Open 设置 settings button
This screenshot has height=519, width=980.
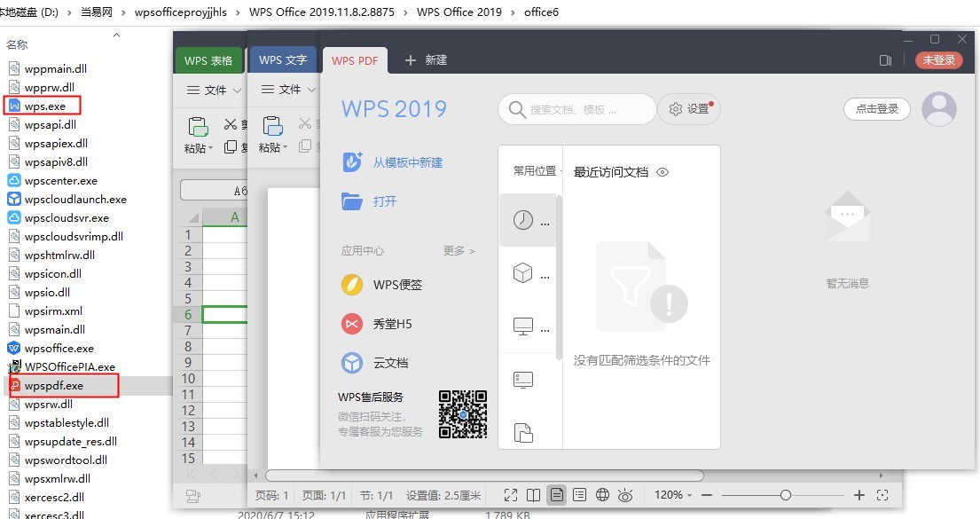click(689, 109)
